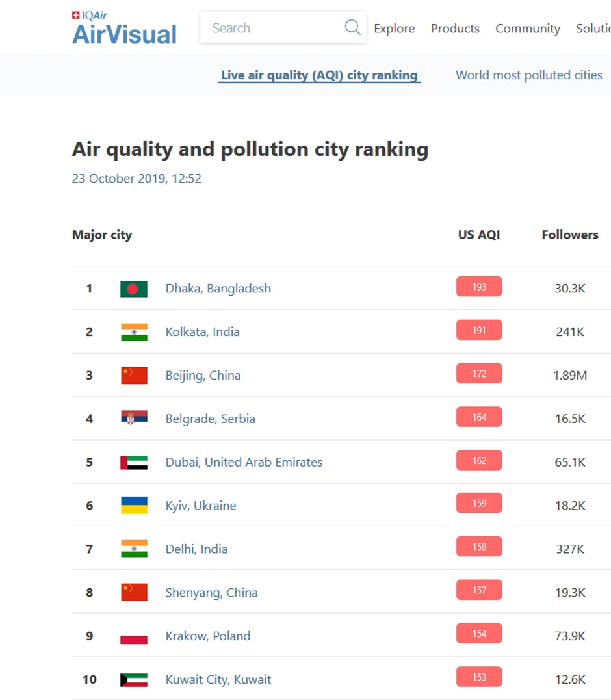Click the Bangladesh flag icon
Image resolution: width=611 pixels, height=700 pixels.
pyautogui.click(x=134, y=289)
